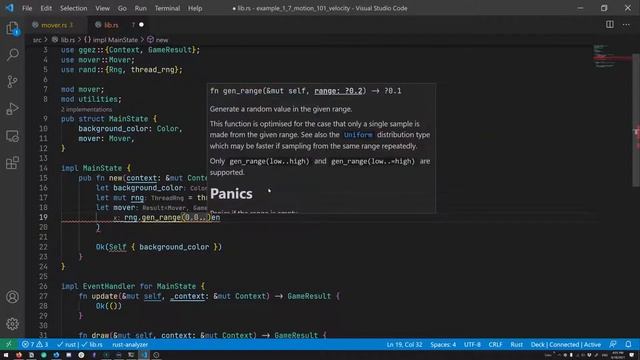Click line number 19 in the gutter

click(x=43, y=218)
